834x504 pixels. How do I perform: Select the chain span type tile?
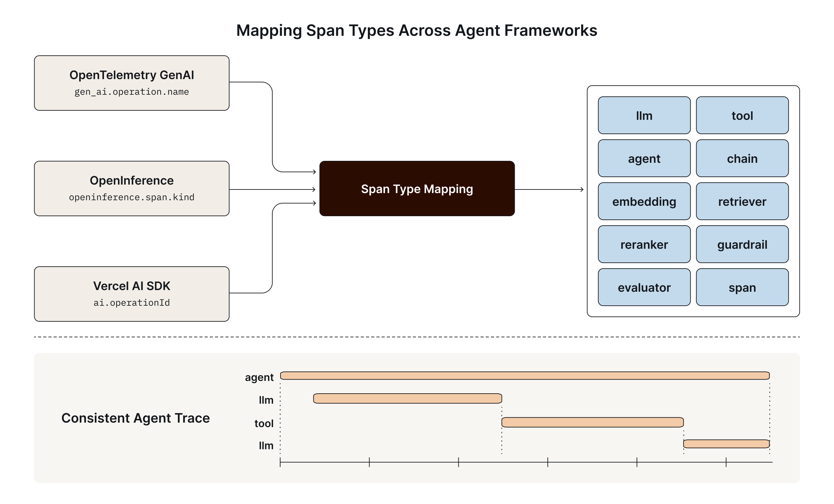[742, 158]
